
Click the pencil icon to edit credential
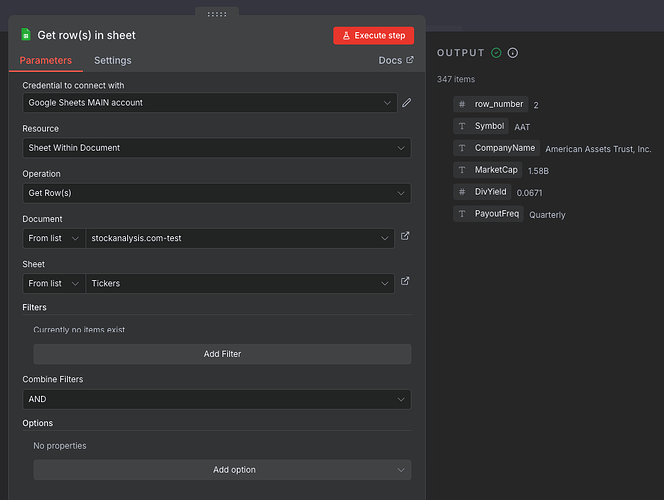tap(406, 103)
